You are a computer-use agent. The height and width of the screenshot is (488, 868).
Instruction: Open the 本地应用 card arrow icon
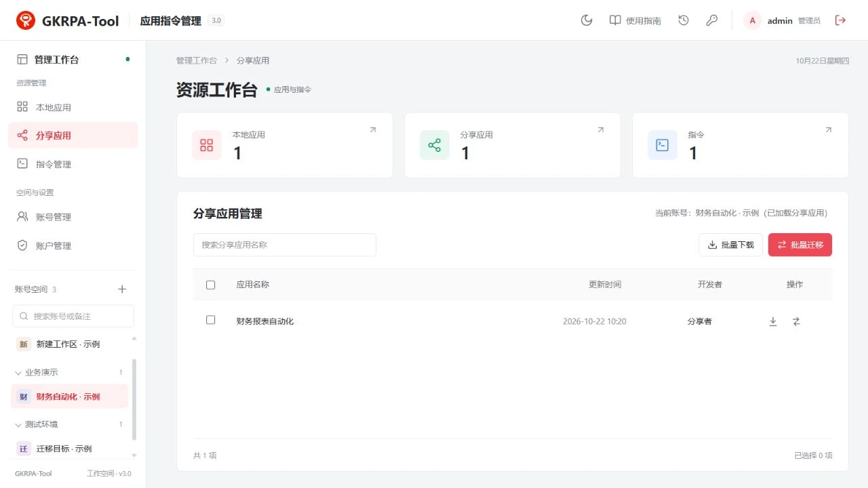(x=372, y=130)
